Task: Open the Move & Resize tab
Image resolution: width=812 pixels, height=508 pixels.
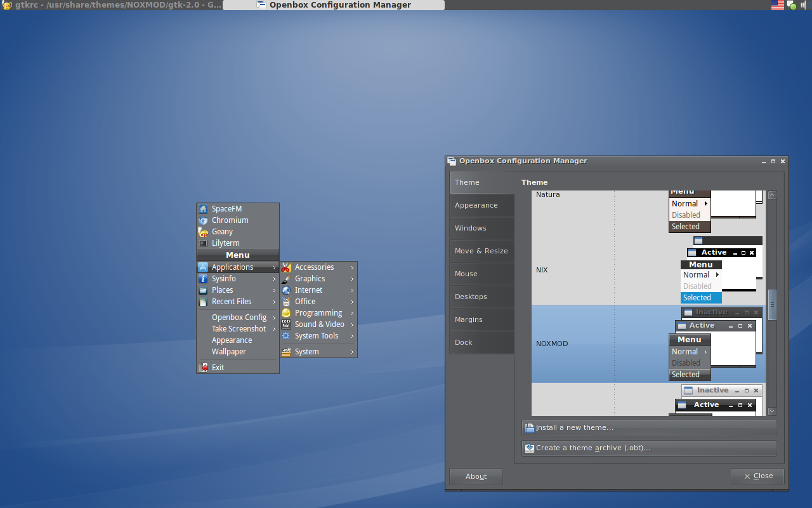Action: [481, 251]
